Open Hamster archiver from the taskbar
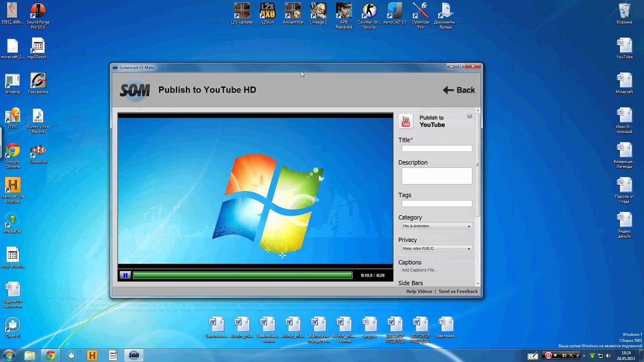Viewport: 644px width, 362px height. click(92, 355)
